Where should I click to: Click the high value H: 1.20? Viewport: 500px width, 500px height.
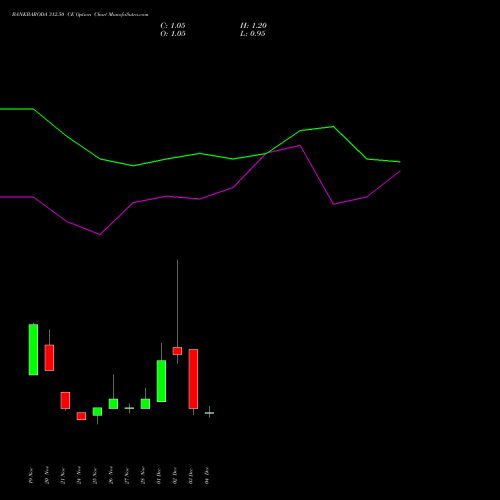(253, 26)
